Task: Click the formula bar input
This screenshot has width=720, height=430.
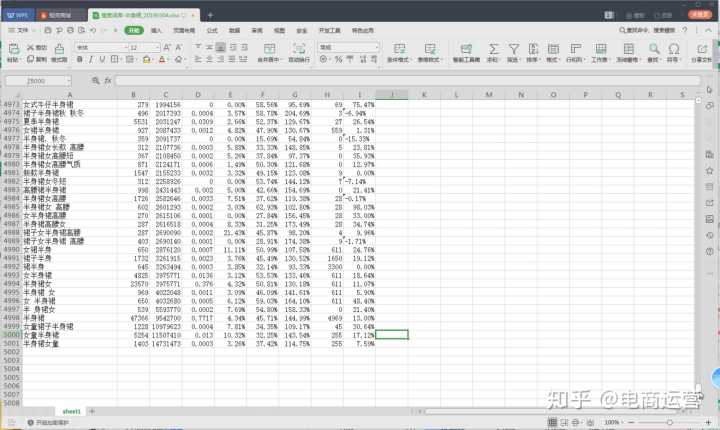Action: pos(408,81)
